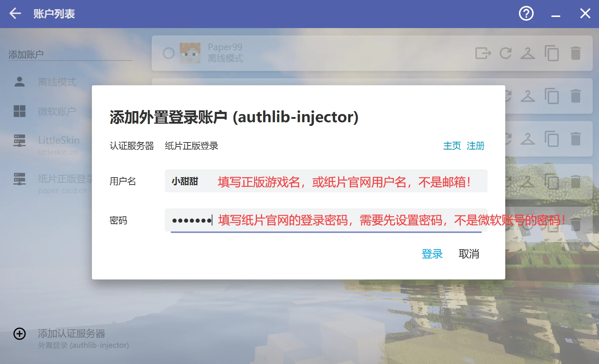Viewport: 599px width, 364px height.
Task: Click the 纸片正版登录 server name in the dialog
Action: [192, 146]
